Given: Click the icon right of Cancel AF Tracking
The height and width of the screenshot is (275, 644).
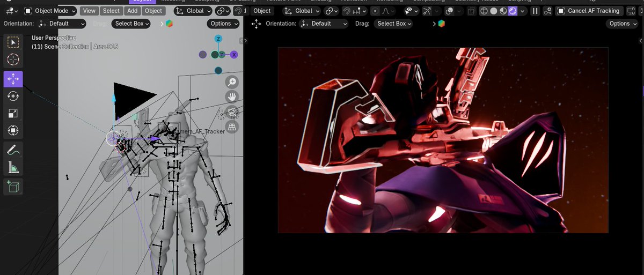Looking at the screenshot, I should click(631, 11).
